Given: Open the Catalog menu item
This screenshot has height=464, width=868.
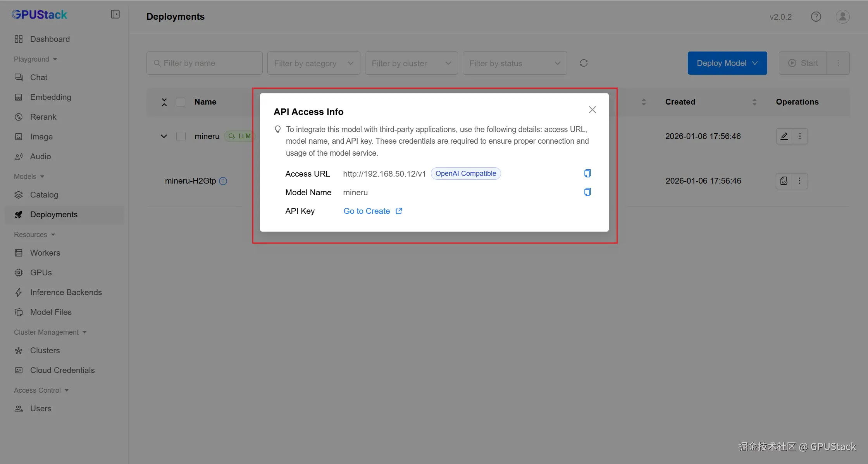Looking at the screenshot, I should [44, 195].
